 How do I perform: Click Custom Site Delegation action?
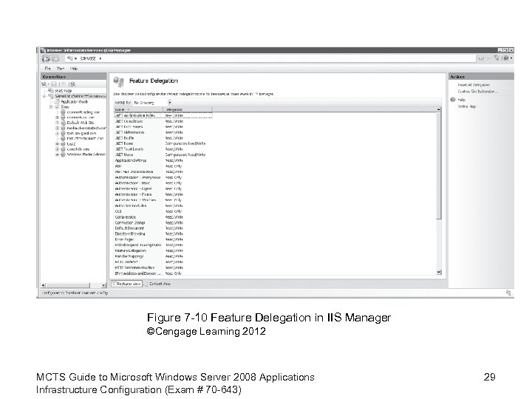[478, 92]
